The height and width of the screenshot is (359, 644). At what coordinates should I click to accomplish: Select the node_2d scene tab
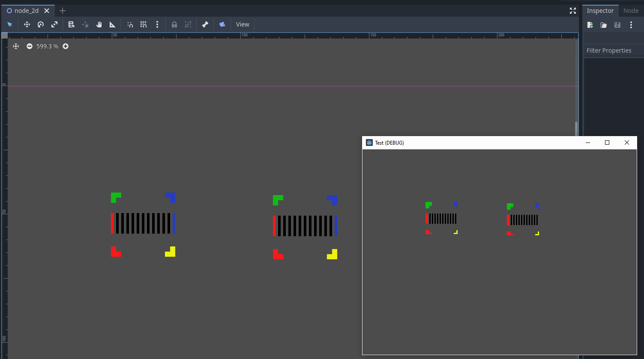pyautogui.click(x=26, y=10)
